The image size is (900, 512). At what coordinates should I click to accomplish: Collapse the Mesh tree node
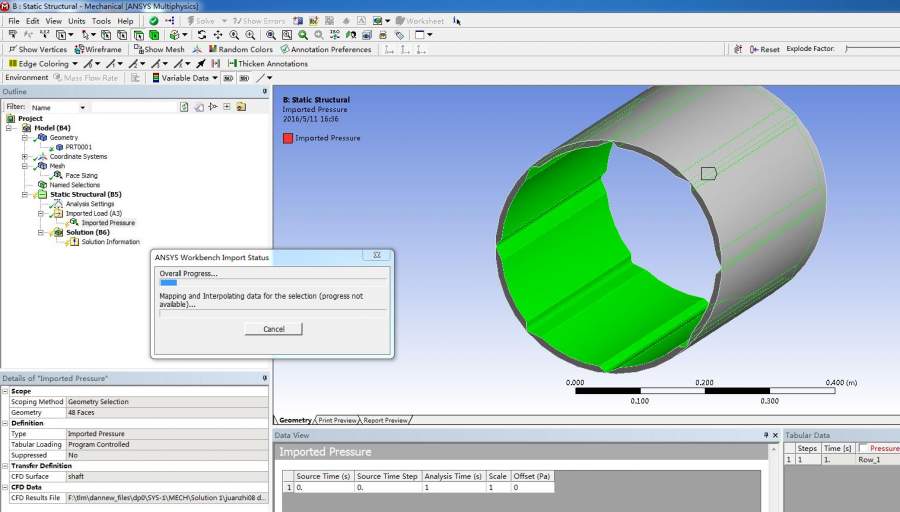pos(25,166)
